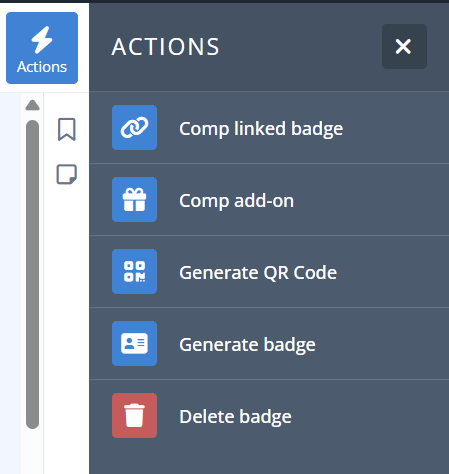The image size is (449, 474).
Task: Click the ACTIONS panel header title
Action: tap(166, 47)
